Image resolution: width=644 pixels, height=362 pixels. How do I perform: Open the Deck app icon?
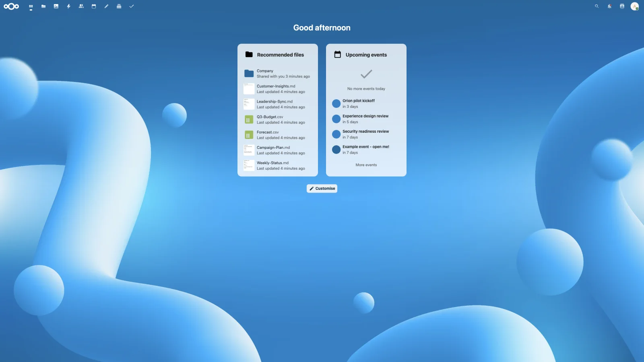[119, 6]
